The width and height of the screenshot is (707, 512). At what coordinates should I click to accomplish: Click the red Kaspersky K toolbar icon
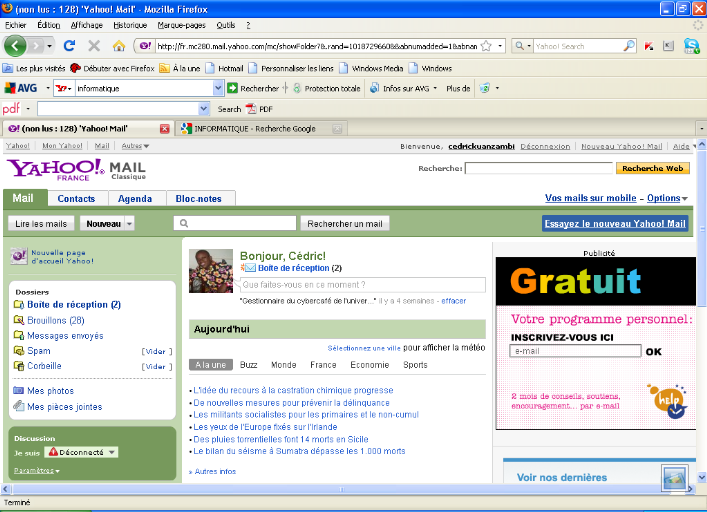pos(649,46)
